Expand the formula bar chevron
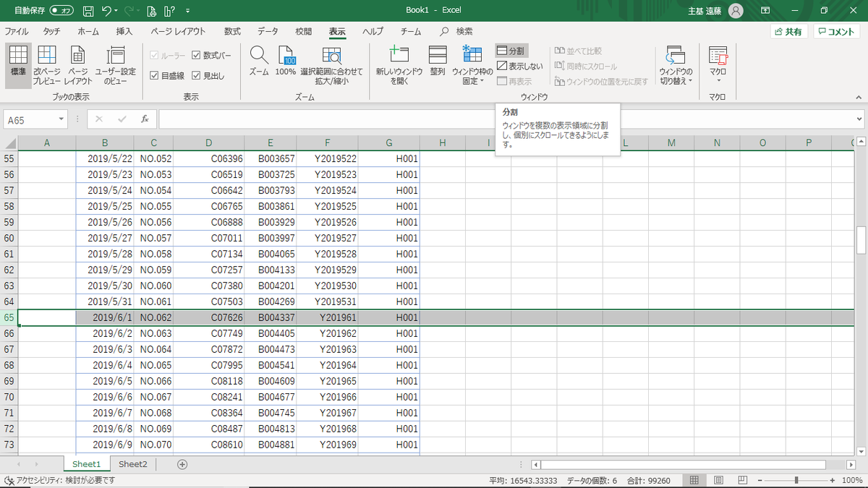 pos(859,119)
